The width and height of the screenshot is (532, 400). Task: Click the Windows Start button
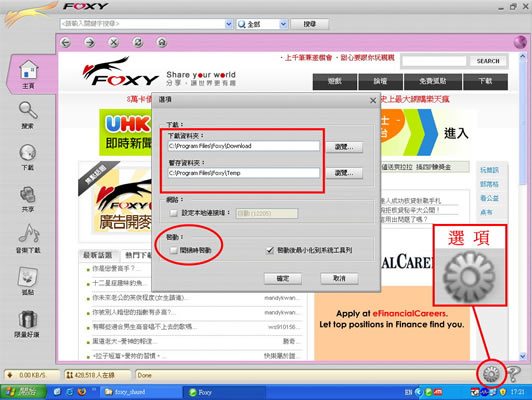pyautogui.click(x=23, y=392)
